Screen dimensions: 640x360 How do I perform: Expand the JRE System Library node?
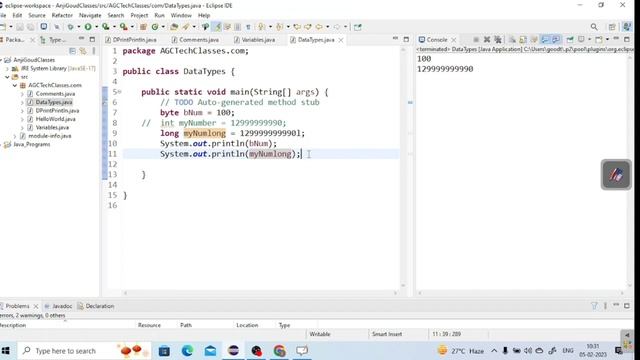[7, 69]
